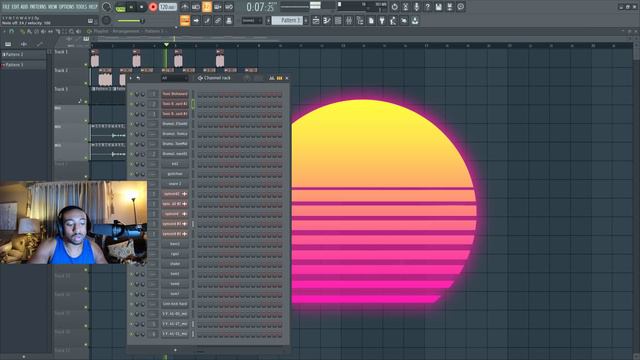
Task: Click the step edit pencil icon
Action: pos(207,20)
